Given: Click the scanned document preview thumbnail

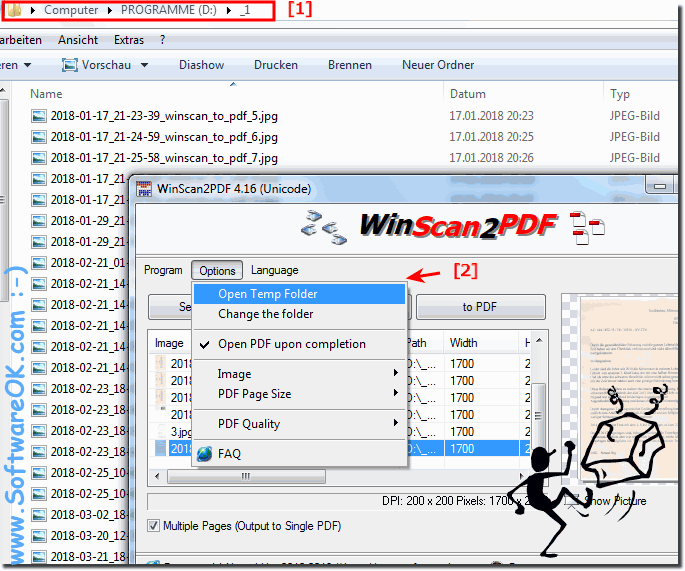Looking at the screenshot, I should (628, 389).
